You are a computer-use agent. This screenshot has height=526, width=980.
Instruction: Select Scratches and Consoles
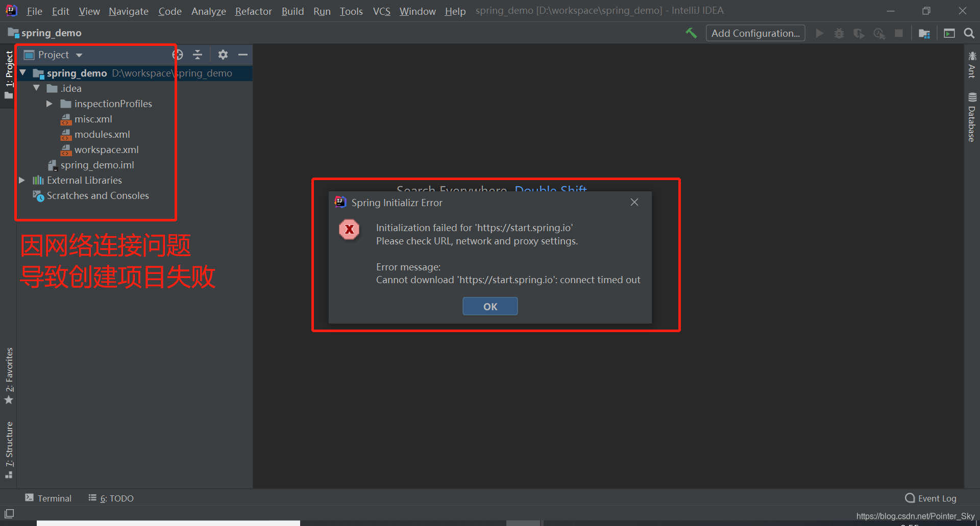tap(97, 195)
